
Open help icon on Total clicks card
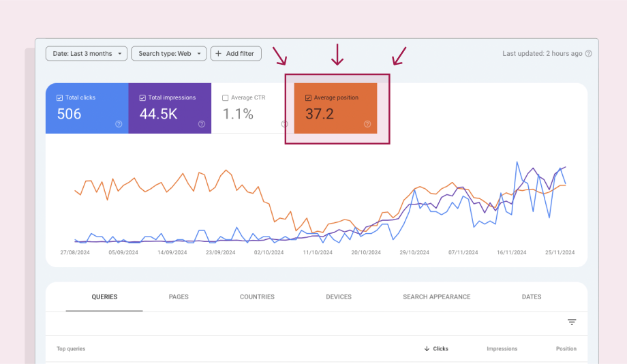tap(119, 124)
